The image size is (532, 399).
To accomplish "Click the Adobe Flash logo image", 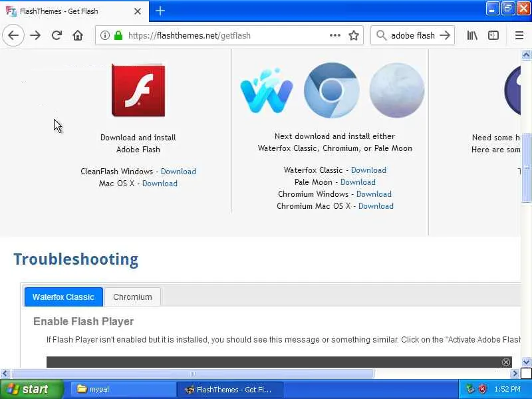I will [x=138, y=90].
